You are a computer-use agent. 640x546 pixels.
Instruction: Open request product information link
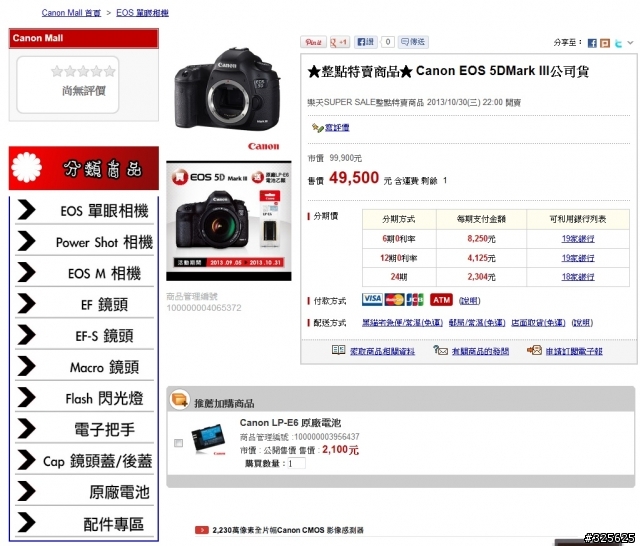[x=382, y=351]
